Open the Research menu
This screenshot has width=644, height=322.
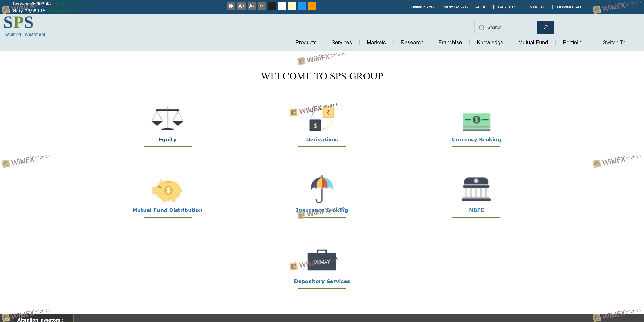412,42
